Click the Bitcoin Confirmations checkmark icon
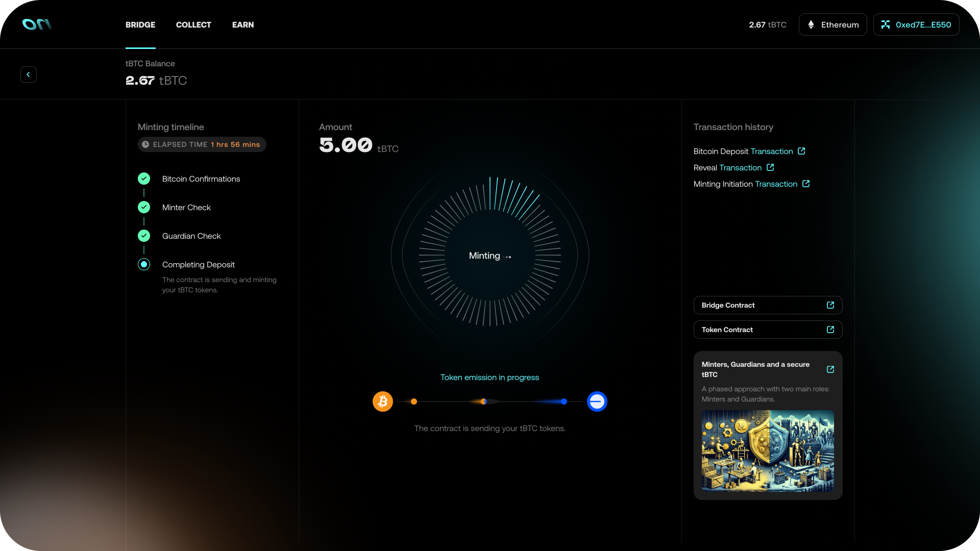 (x=144, y=179)
